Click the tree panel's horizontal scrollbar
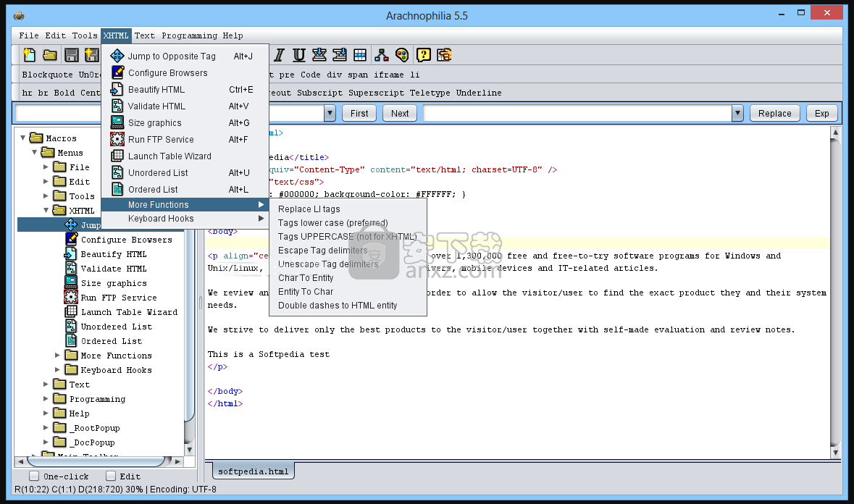Image resolution: width=854 pixels, height=504 pixels. (99, 461)
